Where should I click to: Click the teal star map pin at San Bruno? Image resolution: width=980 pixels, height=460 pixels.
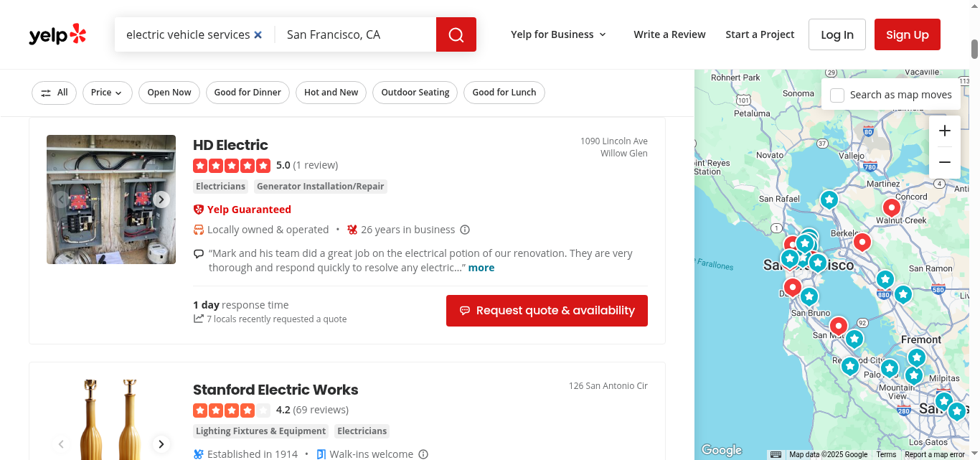coord(809,296)
